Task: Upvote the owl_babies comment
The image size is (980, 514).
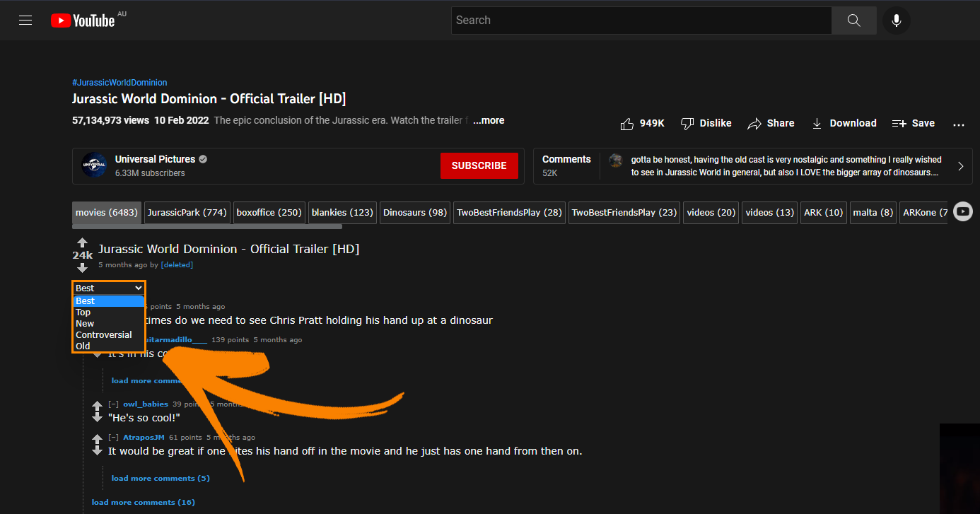Action: point(98,407)
